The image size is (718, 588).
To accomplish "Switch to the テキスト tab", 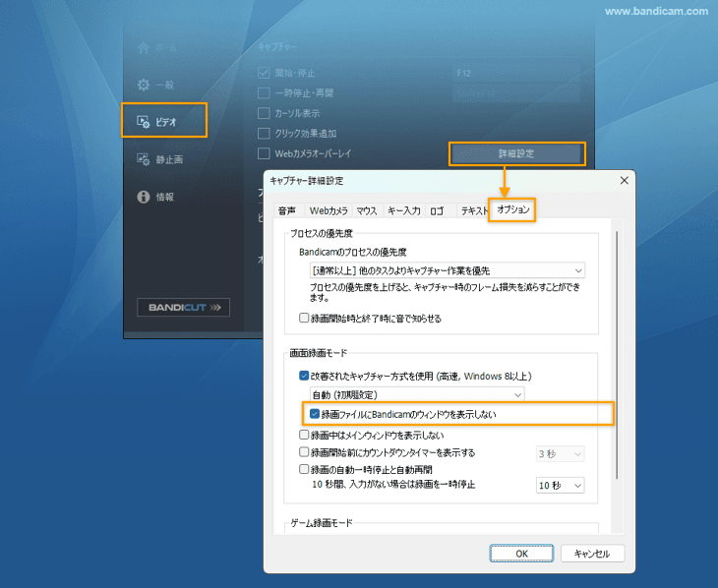I will (474, 210).
